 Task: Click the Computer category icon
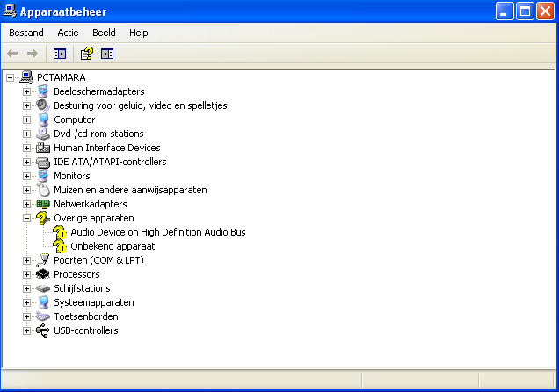[x=43, y=120]
